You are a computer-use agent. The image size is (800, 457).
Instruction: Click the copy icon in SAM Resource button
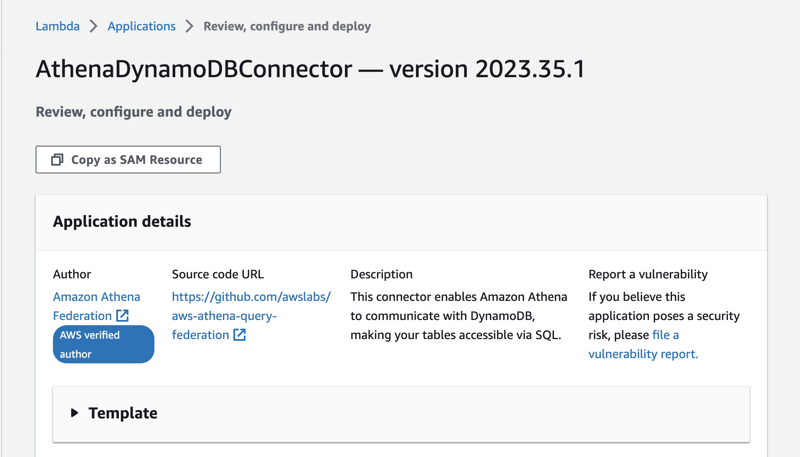(57, 160)
